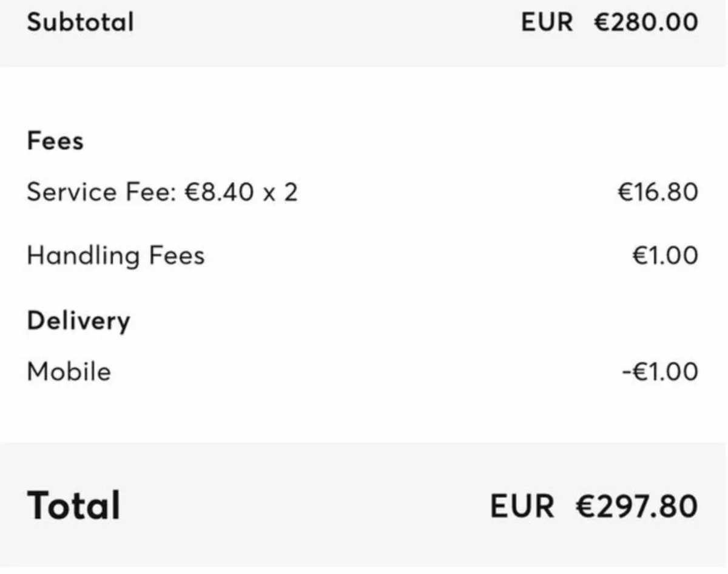Select the Handling Fees label
Screen dimensions: 728x574
click(x=115, y=255)
